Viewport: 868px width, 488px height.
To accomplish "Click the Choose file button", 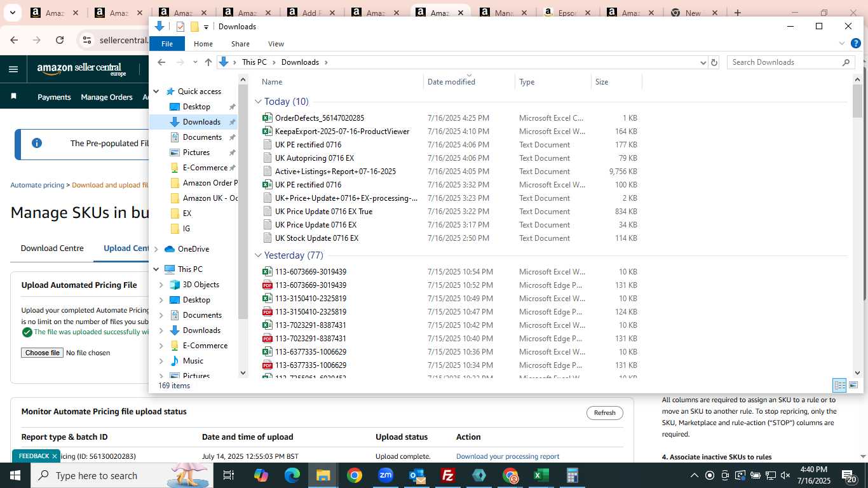I will 43,353.
